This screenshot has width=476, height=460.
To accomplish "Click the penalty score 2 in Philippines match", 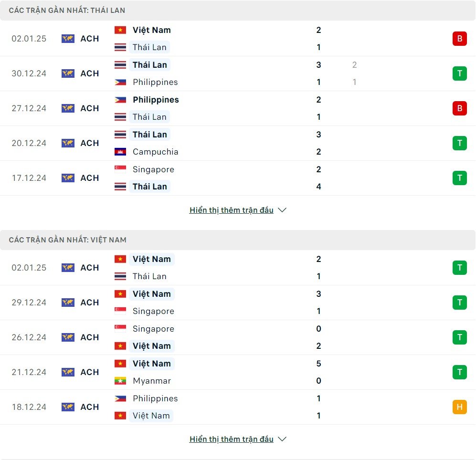I will 354,64.
